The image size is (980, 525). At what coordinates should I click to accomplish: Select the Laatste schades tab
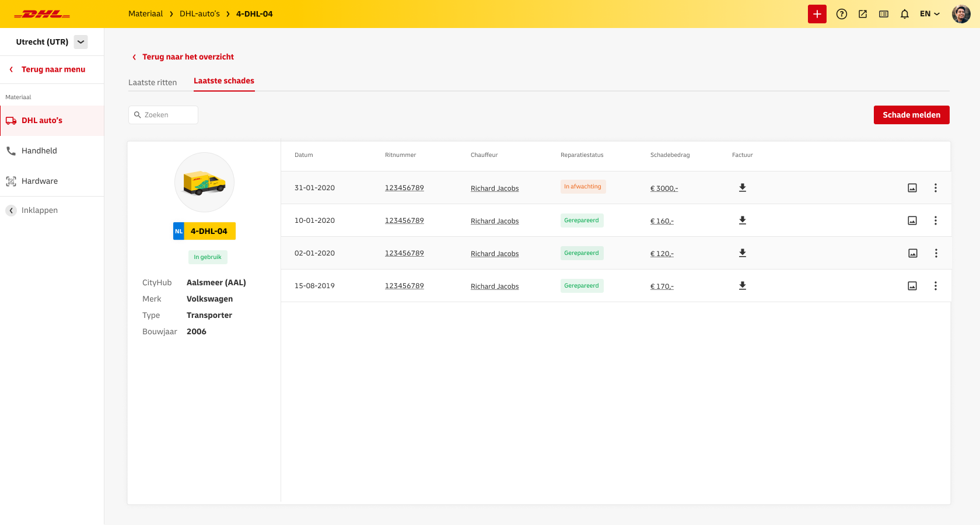click(224, 81)
